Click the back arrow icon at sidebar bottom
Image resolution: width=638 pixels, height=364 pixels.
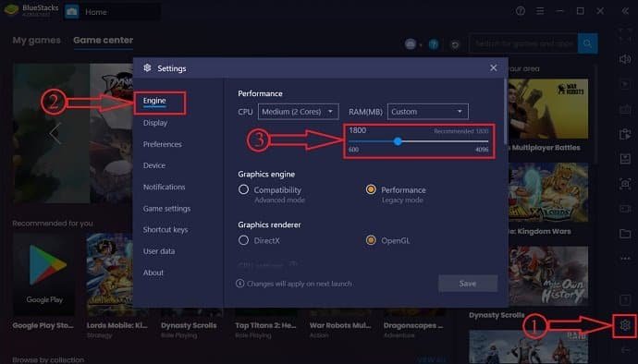click(x=625, y=350)
